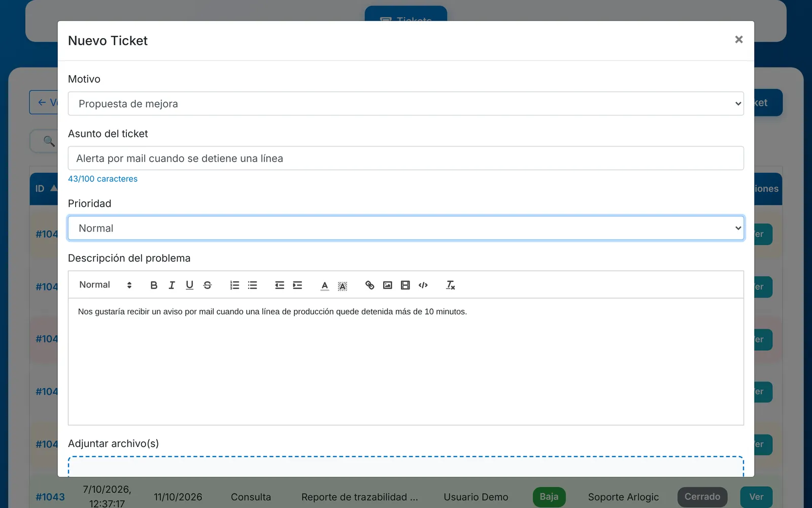This screenshot has width=812, height=508.
Task: Click the search magnifier icon behind dialog
Action: (49, 141)
